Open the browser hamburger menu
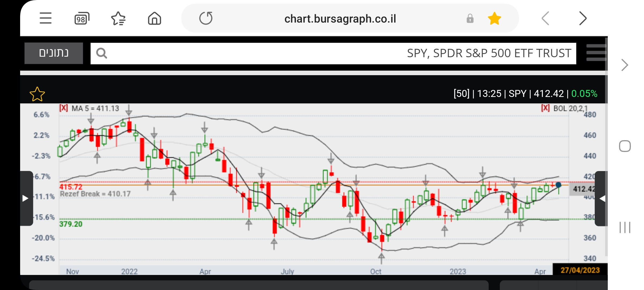644x290 pixels. tap(46, 18)
